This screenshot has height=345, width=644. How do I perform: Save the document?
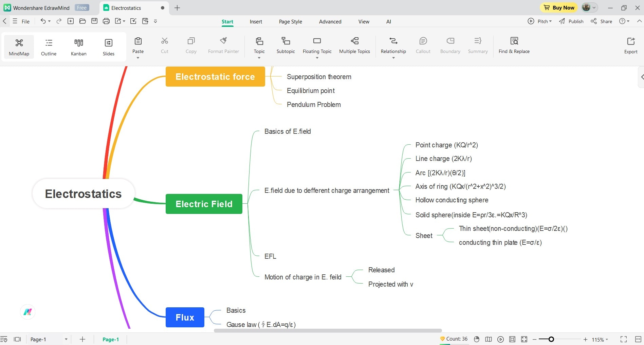point(94,21)
